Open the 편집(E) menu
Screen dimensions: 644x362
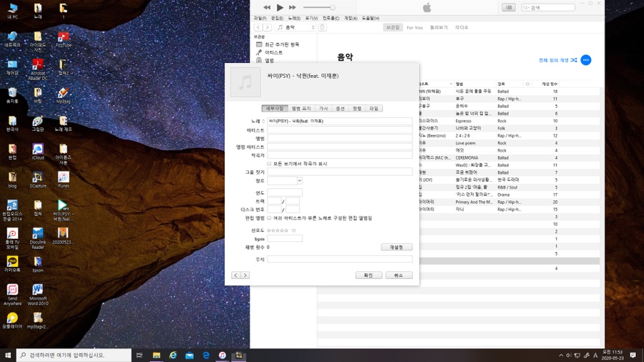pos(277,18)
